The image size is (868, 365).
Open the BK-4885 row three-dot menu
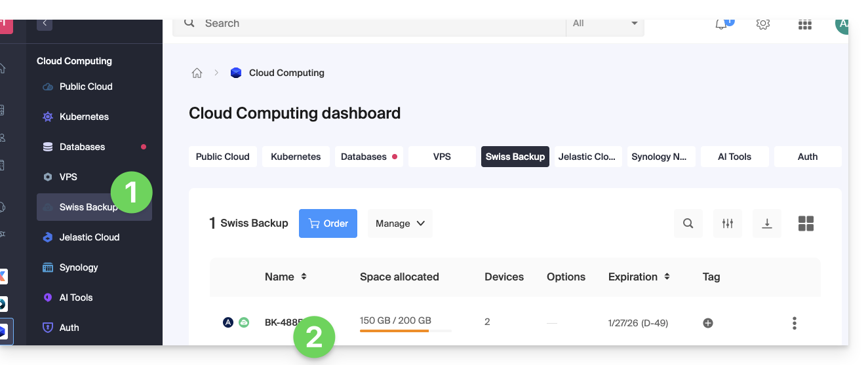tap(795, 322)
